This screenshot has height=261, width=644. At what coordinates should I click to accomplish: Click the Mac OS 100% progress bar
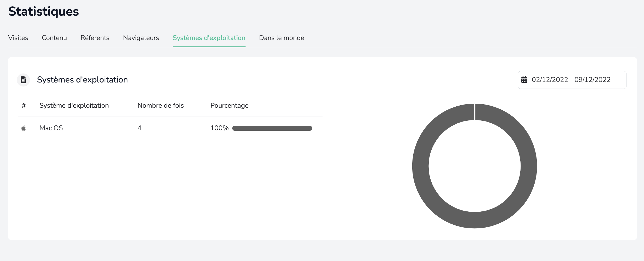coord(272,128)
